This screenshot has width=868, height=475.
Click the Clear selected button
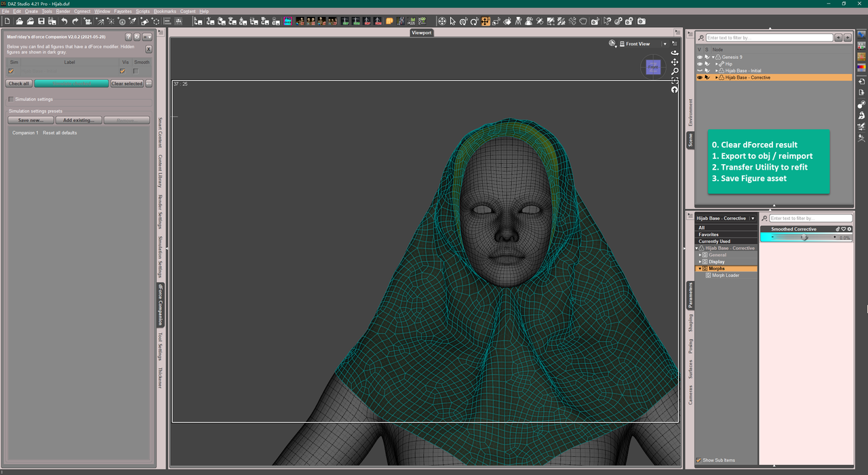pyautogui.click(x=127, y=83)
